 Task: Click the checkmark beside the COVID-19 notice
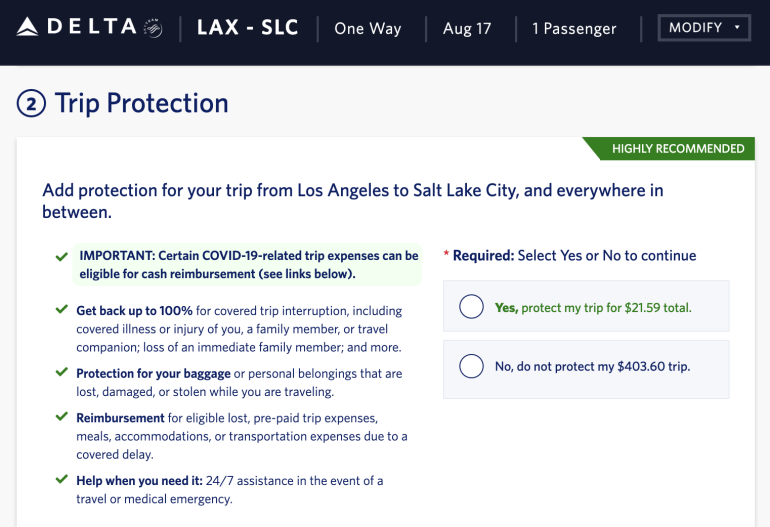62,257
